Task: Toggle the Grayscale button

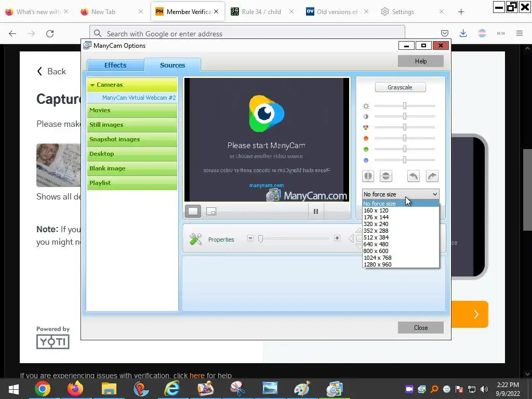Action: click(x=401, y=87)
